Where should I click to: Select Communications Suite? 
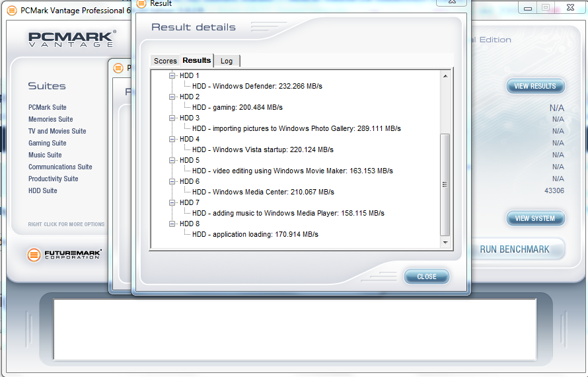[x=60, y=167]
